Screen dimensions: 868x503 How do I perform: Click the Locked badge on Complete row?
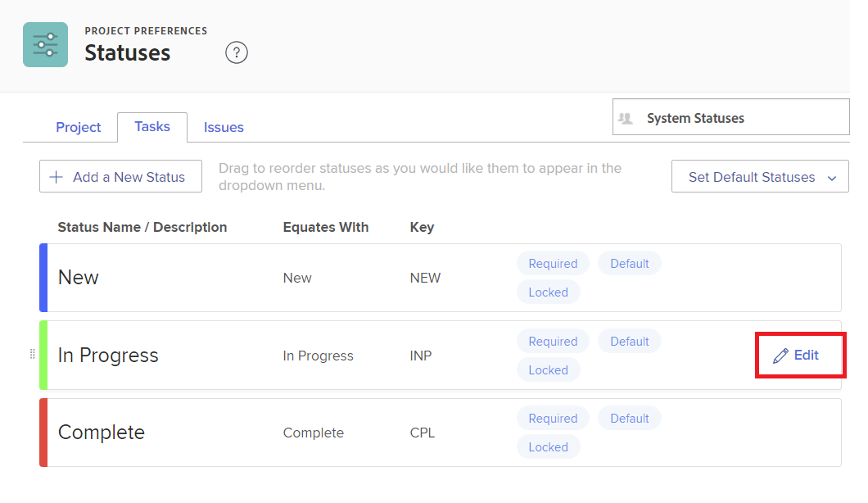pos(548,447)
